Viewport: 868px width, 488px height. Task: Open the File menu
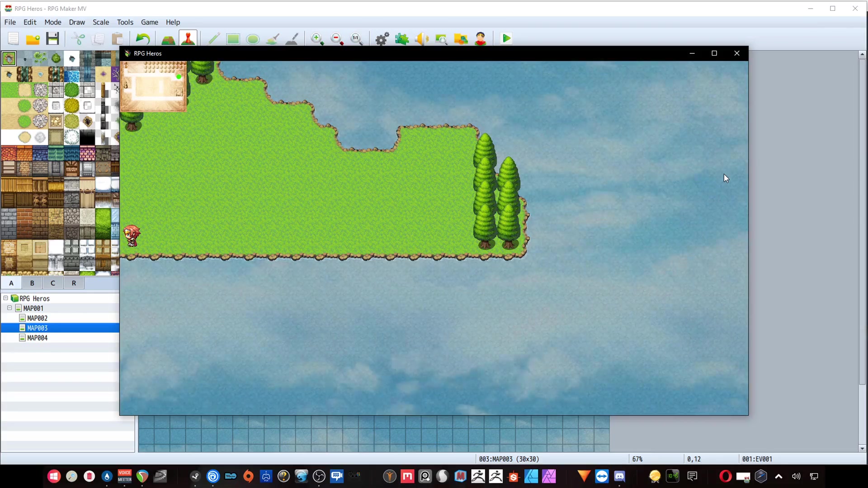click(x=10, y=22)
